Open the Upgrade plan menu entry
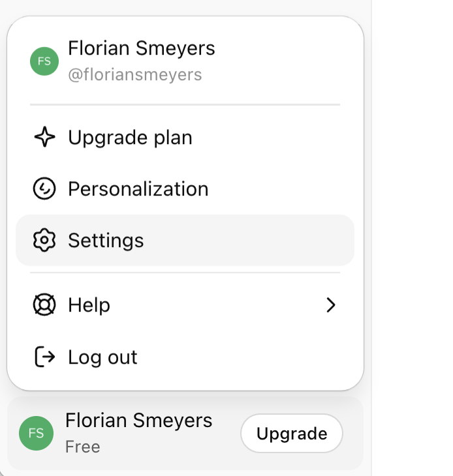This screenshot has width=453, height=476. pos(130,138)
